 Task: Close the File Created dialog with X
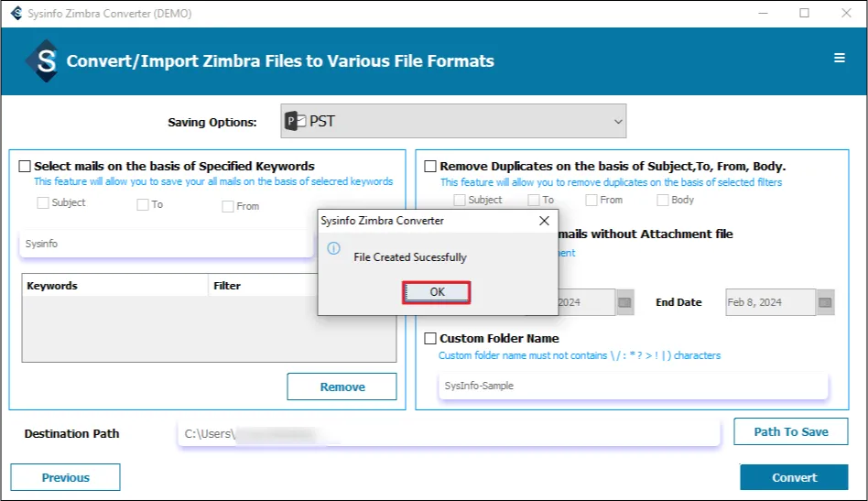[x=544, y=221]
